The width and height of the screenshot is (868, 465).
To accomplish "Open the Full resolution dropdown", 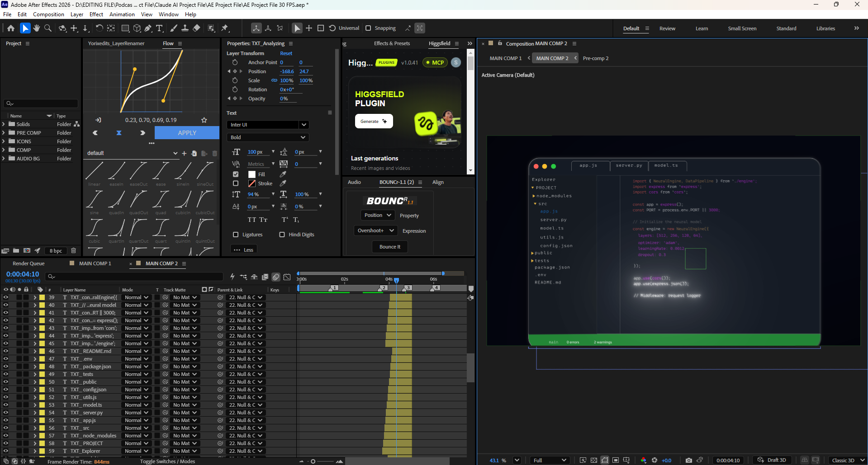I will click(550, 460).
